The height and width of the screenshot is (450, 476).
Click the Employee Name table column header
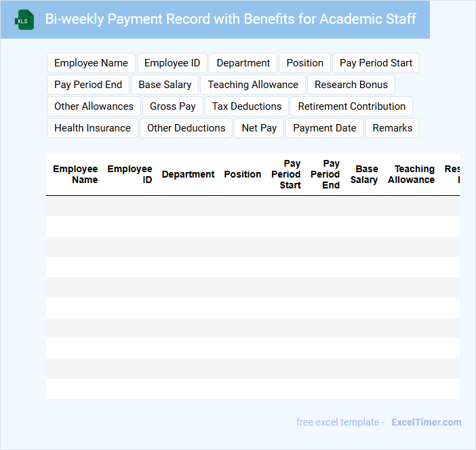tap(75, 174)
